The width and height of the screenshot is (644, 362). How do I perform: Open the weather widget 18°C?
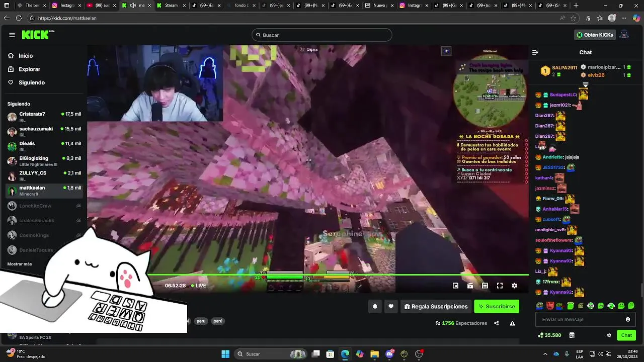26,354
